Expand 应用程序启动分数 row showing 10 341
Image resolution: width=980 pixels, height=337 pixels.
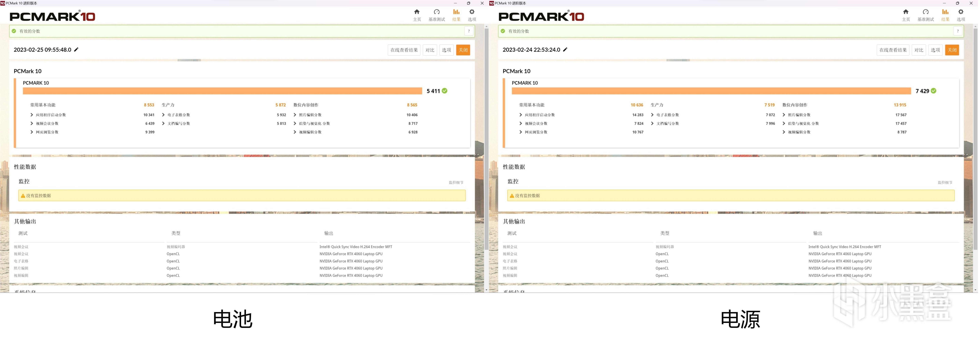(x=32, y=115)
